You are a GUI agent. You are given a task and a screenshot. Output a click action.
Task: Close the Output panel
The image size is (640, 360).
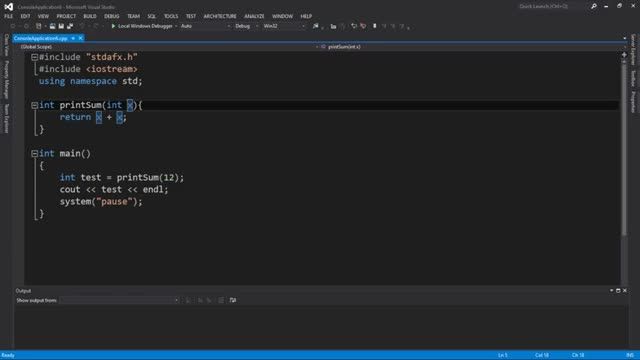pyautogui.click(x=625, y=291)
